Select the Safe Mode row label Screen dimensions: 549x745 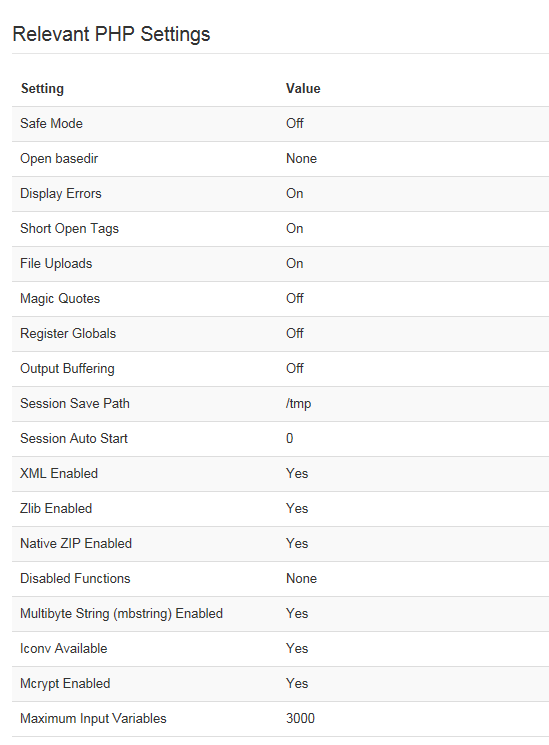click(x=51, y=124)
